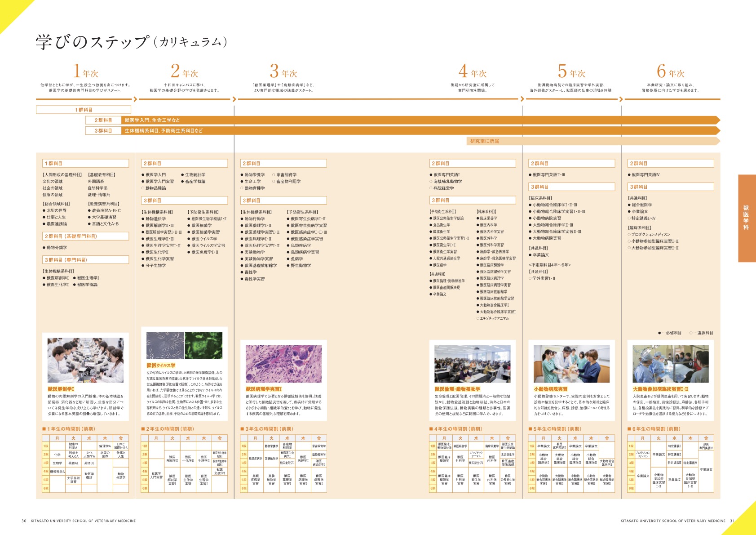
Task: Select the 3年次 year heading
Action: click(283, 71)
